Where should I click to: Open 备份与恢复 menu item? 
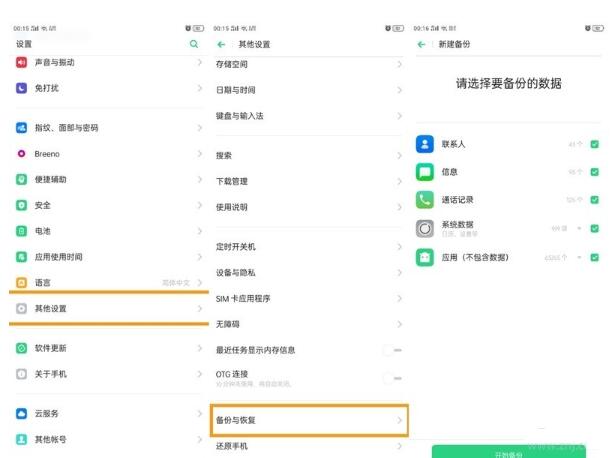(309, 421)
